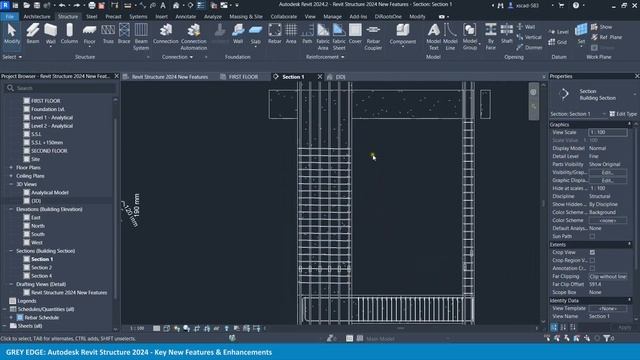The image size is (640, 360).
Task: Switch to the FIRST FLOOR view tab
Action: point(243,77)
